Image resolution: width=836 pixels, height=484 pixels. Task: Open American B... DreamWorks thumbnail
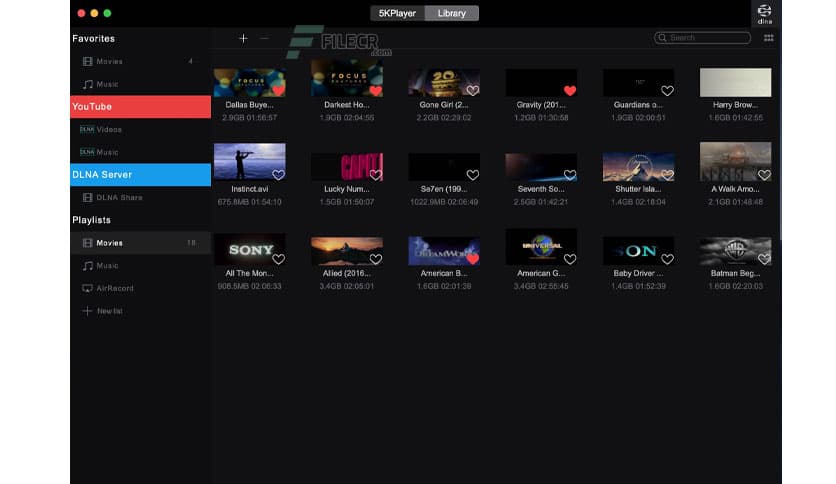[444, 251]
